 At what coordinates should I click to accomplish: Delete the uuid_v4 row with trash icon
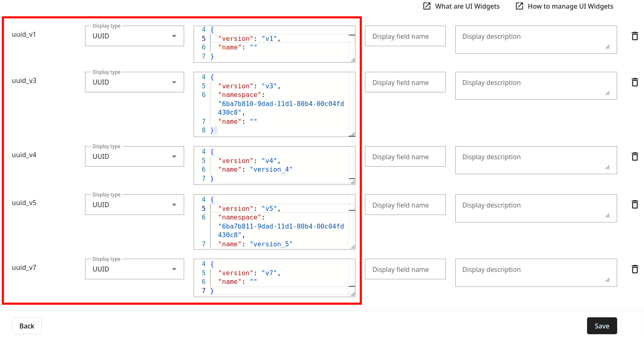coord(635,157)
